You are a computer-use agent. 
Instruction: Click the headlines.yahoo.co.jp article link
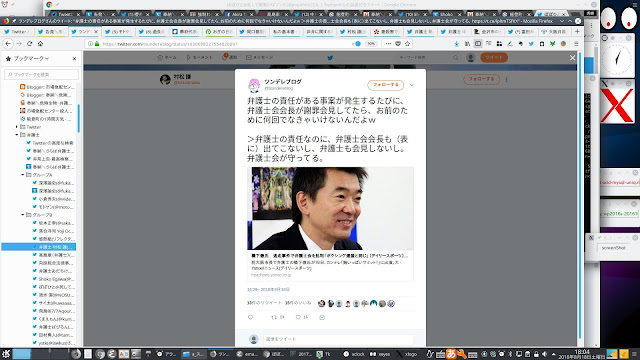(x=271, y=275)
